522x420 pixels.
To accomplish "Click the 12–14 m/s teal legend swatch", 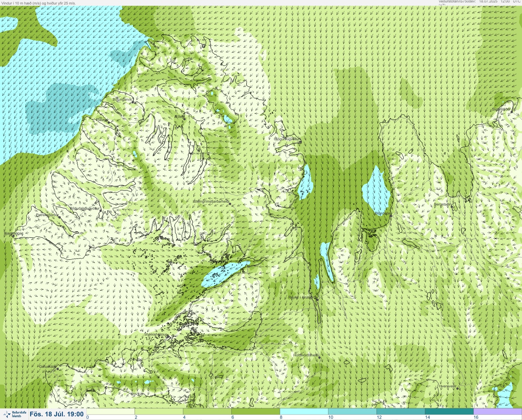I will click(400, 411).
